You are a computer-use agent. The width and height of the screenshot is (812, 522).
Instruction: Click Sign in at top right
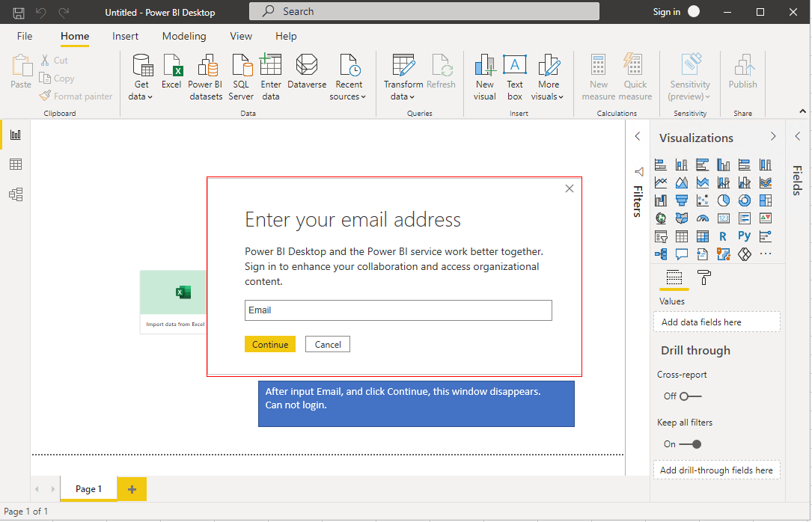[x=667, y=12]
